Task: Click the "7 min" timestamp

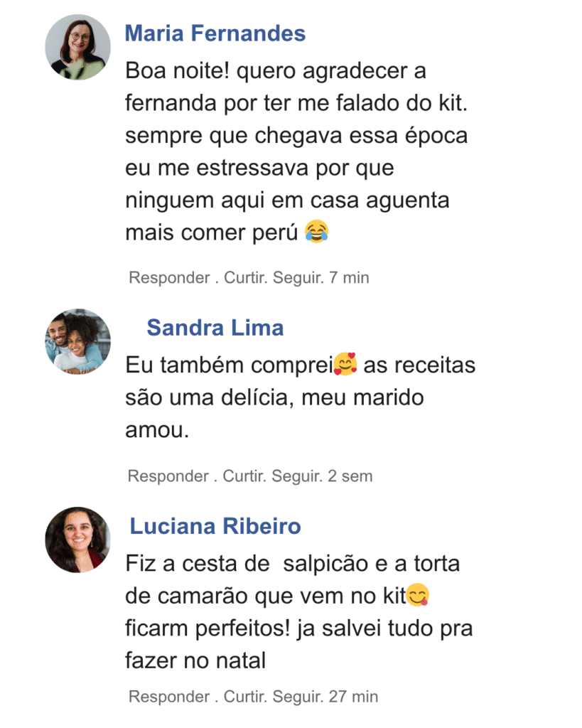Action: [x=349, y=277]
